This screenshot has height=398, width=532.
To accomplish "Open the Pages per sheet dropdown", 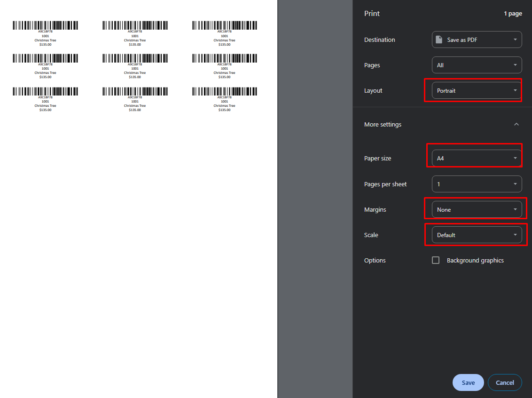I will [477, 184].
